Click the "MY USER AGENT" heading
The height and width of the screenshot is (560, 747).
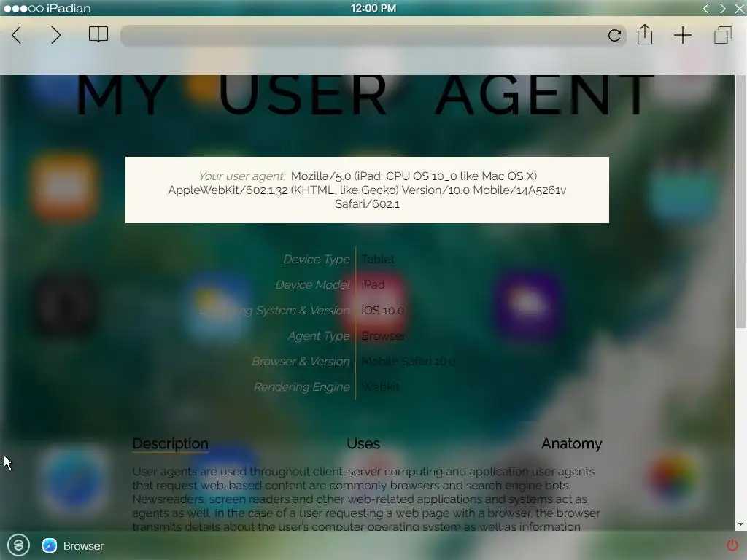[365, 96]
